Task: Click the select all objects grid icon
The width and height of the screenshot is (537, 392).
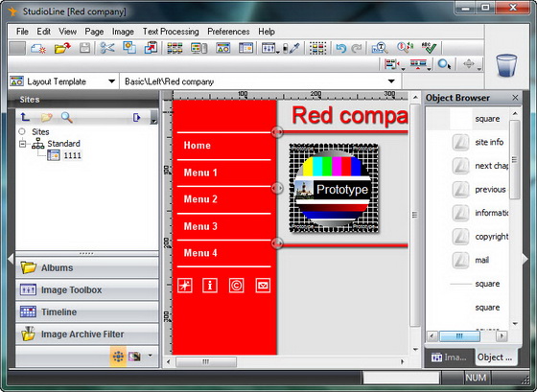Action: point(317,48)
